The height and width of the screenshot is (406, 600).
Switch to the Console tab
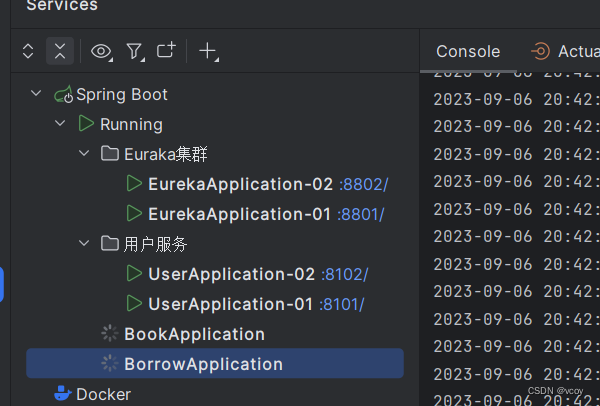(x=468, y=52)
